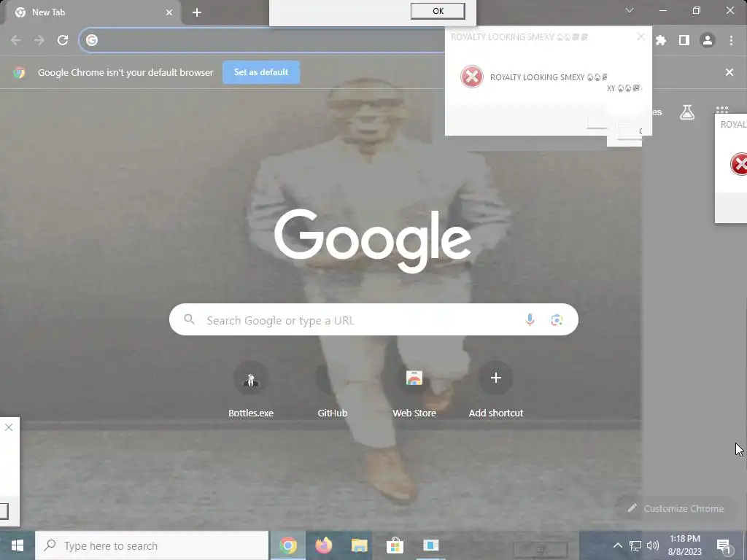Click the red error icon in dialog
Viewport: 747px width, 560px height.
pos(472,77)
